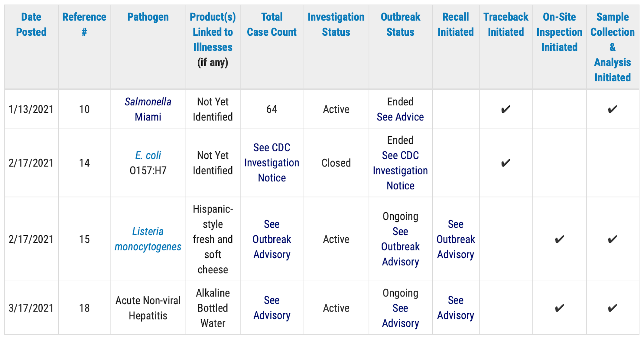
Task: Open the See Advisory recall link for Alkaline Water
Action: [455, 308]
